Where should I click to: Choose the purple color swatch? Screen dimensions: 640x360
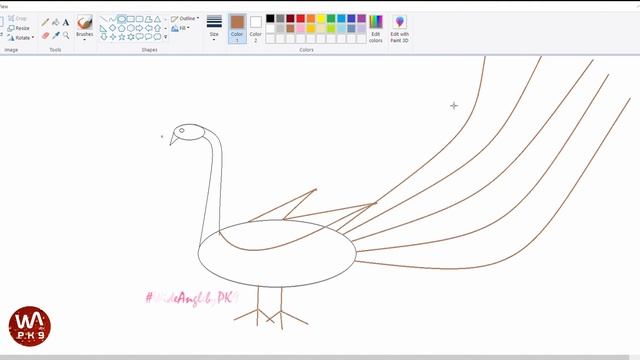click(x=362, y=18)
